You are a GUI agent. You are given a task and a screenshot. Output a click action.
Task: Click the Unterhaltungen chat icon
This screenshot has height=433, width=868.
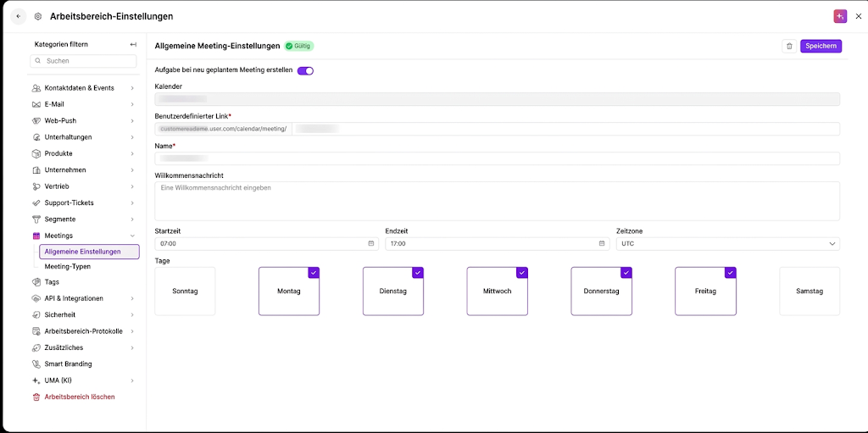pos(36,137)
